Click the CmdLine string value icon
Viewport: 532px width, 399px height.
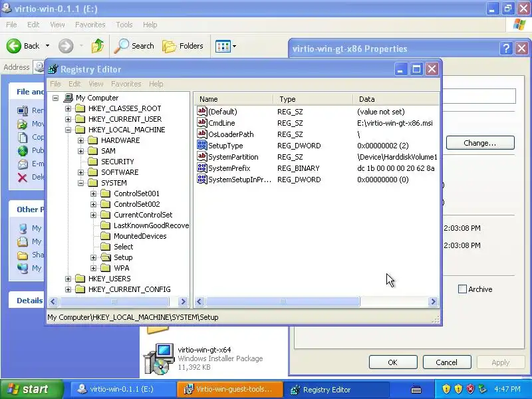[202, 122]
